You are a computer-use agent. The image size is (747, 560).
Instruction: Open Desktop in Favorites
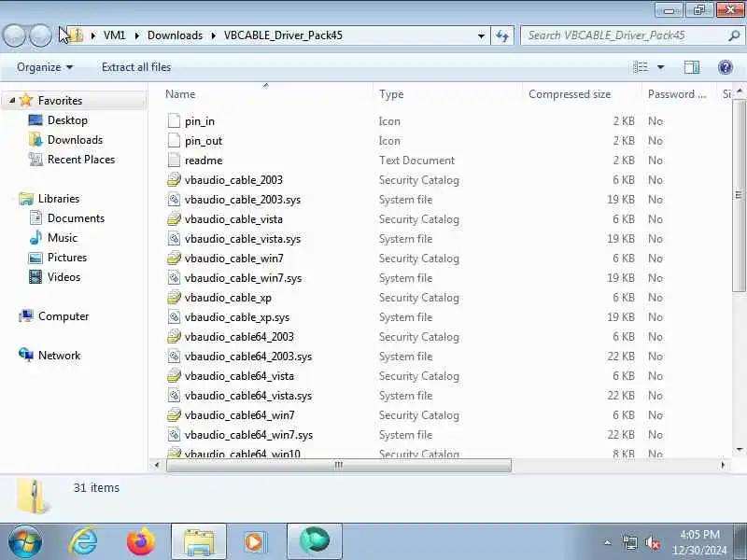tap(67, 120)
